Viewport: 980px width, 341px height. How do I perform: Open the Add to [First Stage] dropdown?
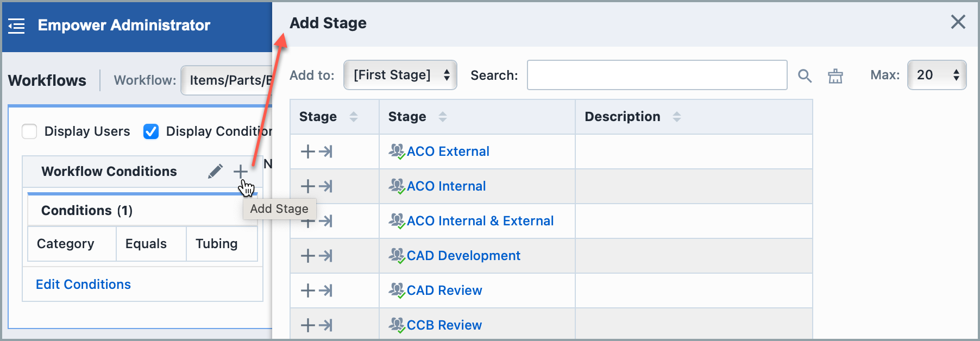(x=400, y=75)
